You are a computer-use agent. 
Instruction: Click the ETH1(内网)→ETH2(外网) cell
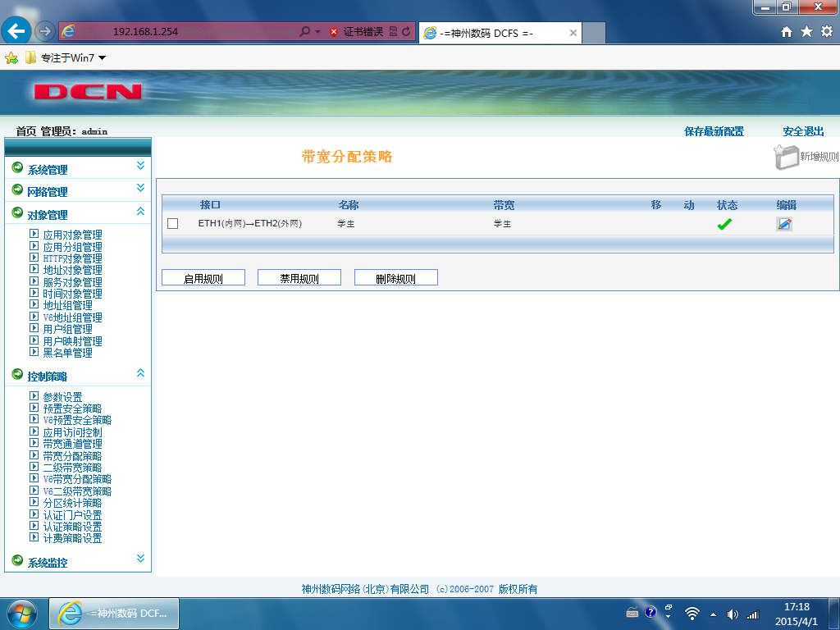tap(250, 223)
